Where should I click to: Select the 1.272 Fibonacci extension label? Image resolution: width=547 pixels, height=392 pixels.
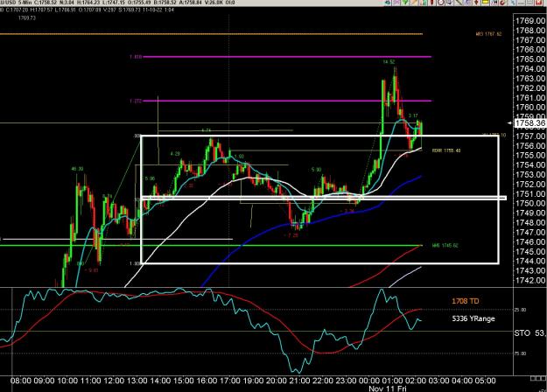136,101
